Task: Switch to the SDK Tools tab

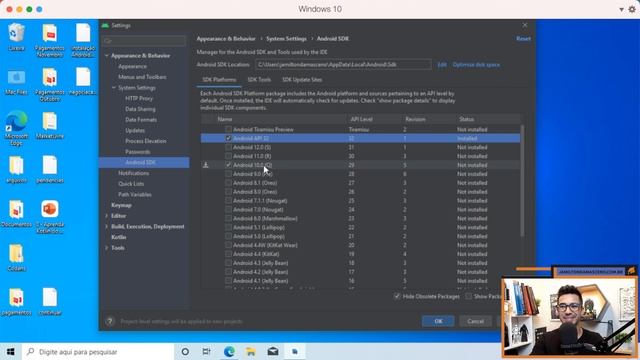Action: (259, 80)
